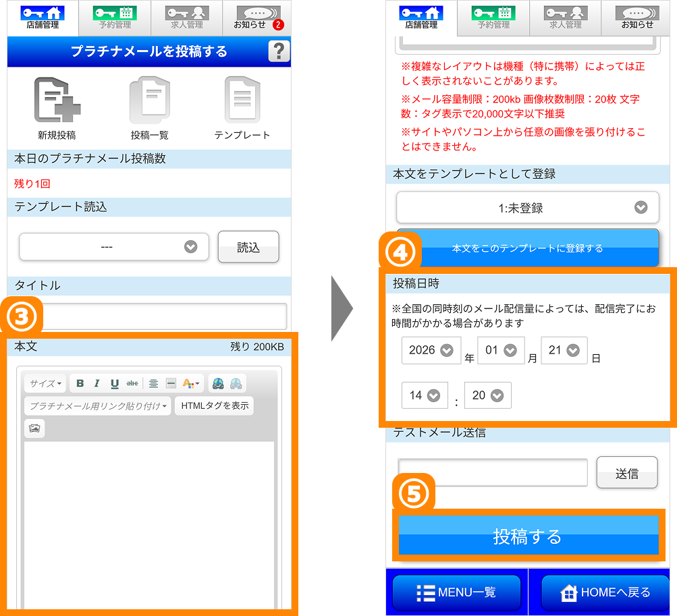Viewport: 677px width, 616px height.
Task: Apply strikethrough with the abc icon
Action: point(132,383)
